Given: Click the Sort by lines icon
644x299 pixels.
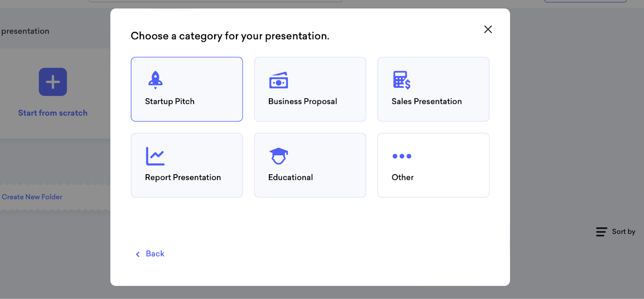Looking at the screenshot, I should pyautogui.click(x=601, y=232).
